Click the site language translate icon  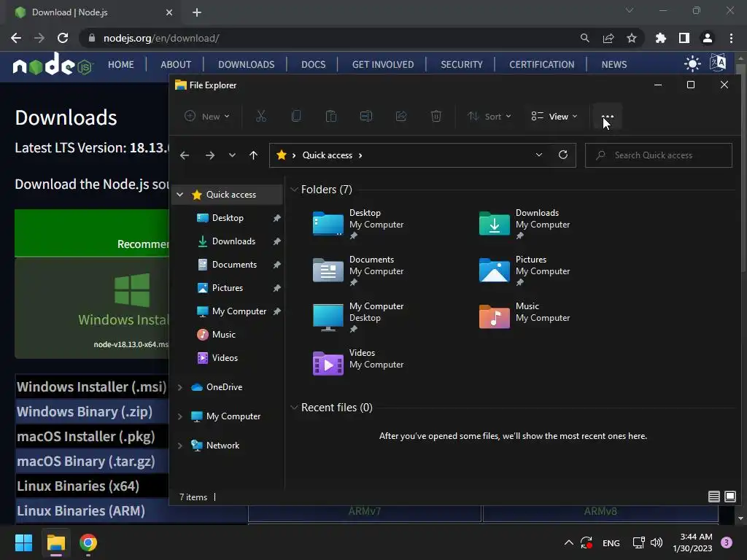click(x=718, y=63)
